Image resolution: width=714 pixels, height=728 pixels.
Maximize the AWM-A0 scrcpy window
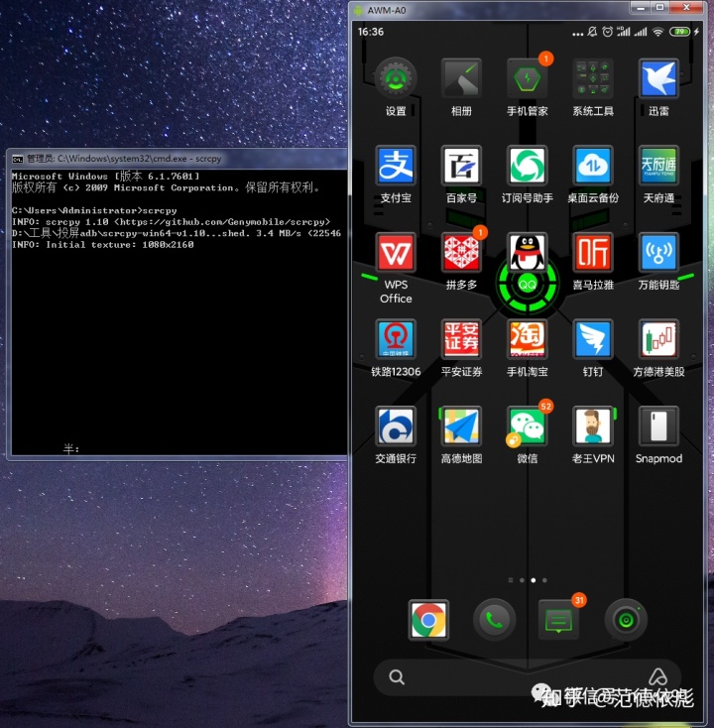660,7
